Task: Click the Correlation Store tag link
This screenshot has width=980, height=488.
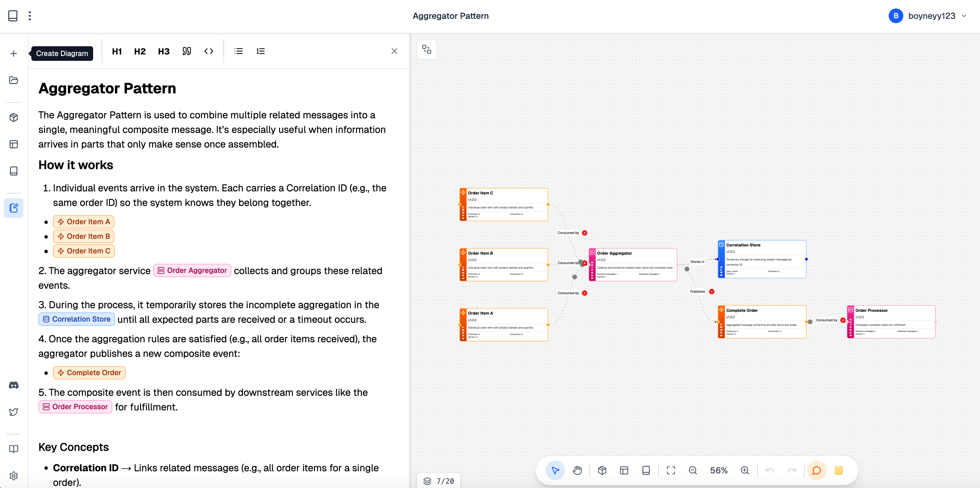Action: (x=76, y=319)
